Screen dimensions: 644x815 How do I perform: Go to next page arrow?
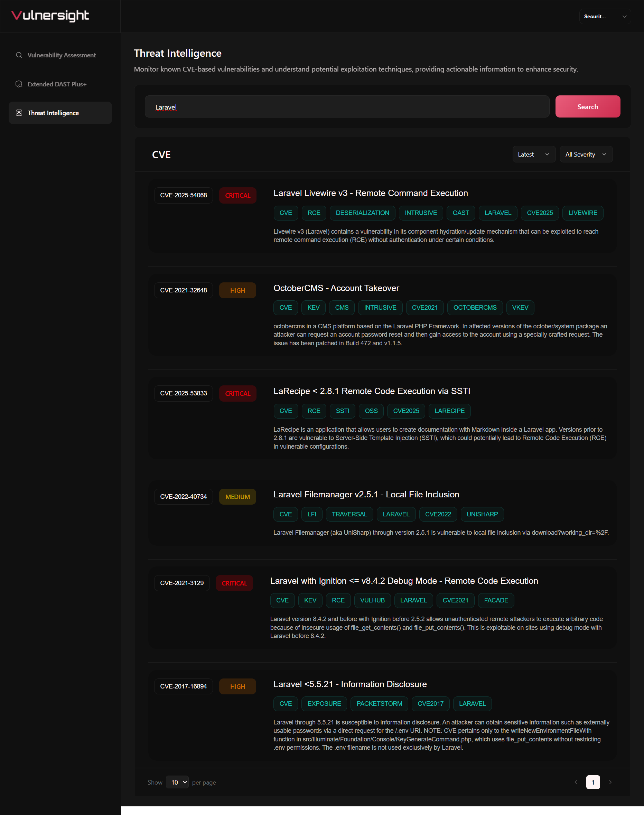tap(610, 782)
